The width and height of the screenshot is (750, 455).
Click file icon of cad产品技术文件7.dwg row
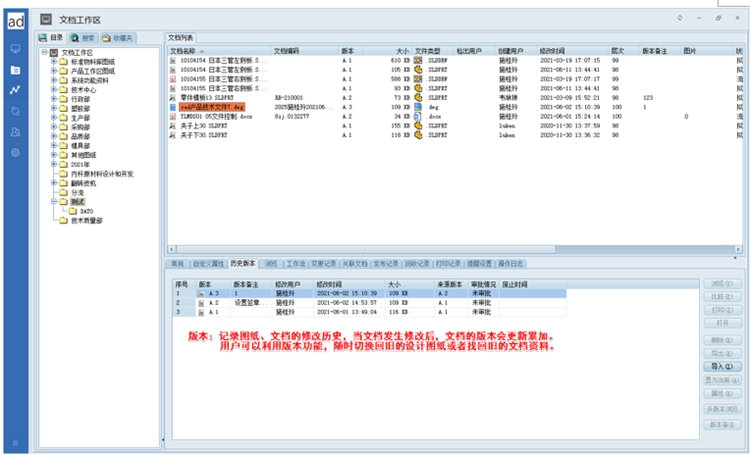coord(173,105)
